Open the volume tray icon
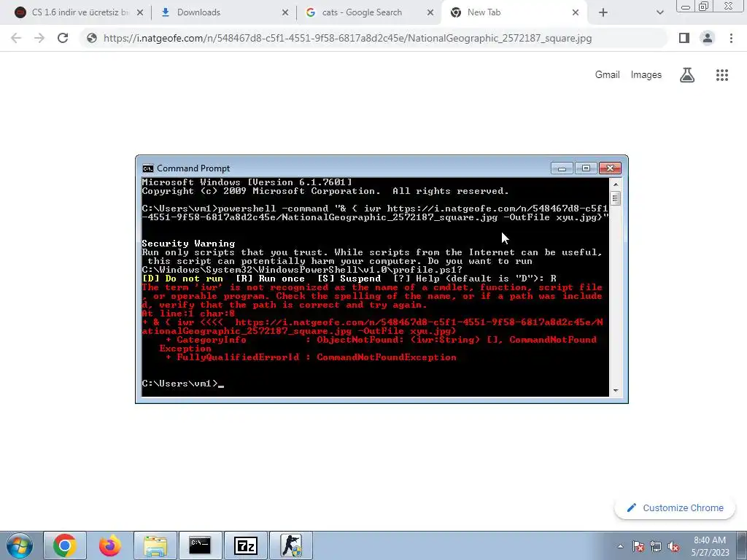The width and height of the screenshot is (747, 560). pos(673,546)
